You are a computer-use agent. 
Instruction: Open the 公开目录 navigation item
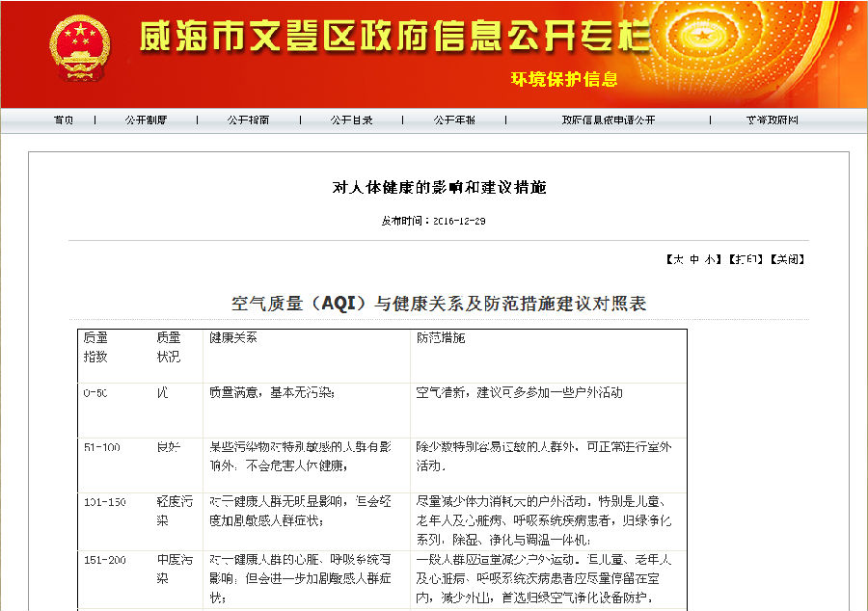351,120
